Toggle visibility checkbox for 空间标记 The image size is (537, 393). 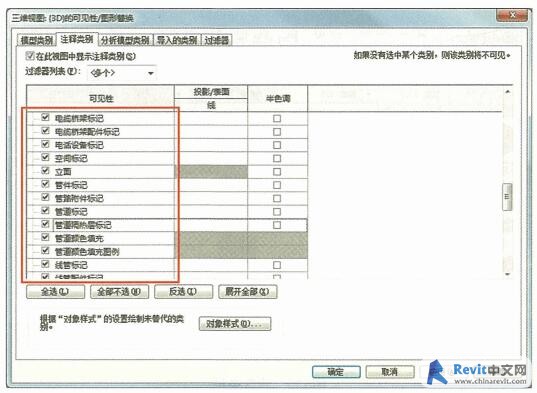point(45,157)
